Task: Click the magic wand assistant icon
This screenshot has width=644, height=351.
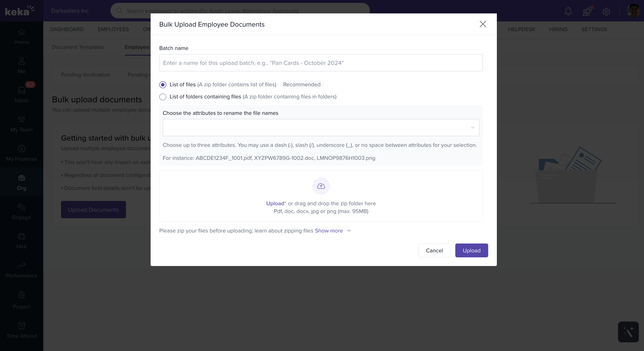Action: [628, 332]
